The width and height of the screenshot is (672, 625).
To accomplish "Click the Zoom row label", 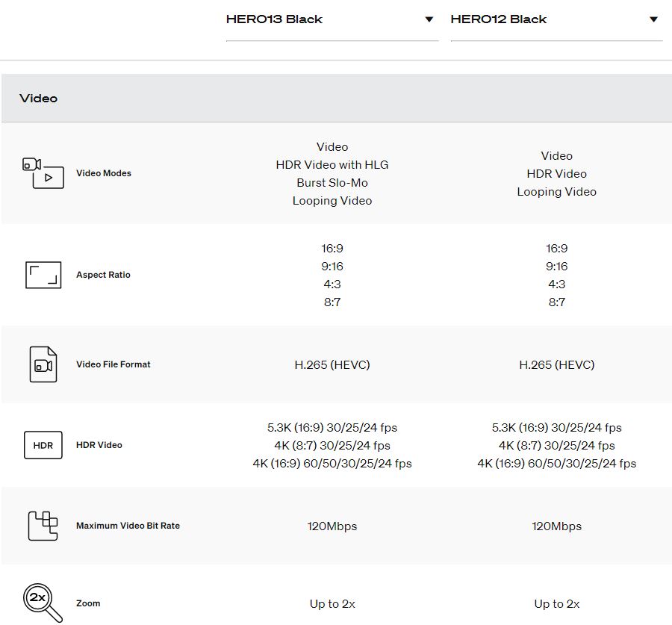I will click(88, 603).
